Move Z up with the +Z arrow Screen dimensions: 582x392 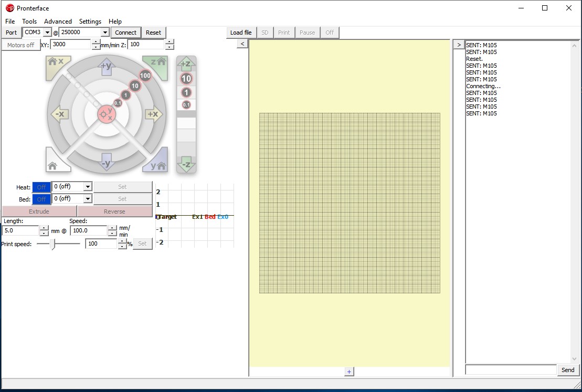tap(186, 64)
